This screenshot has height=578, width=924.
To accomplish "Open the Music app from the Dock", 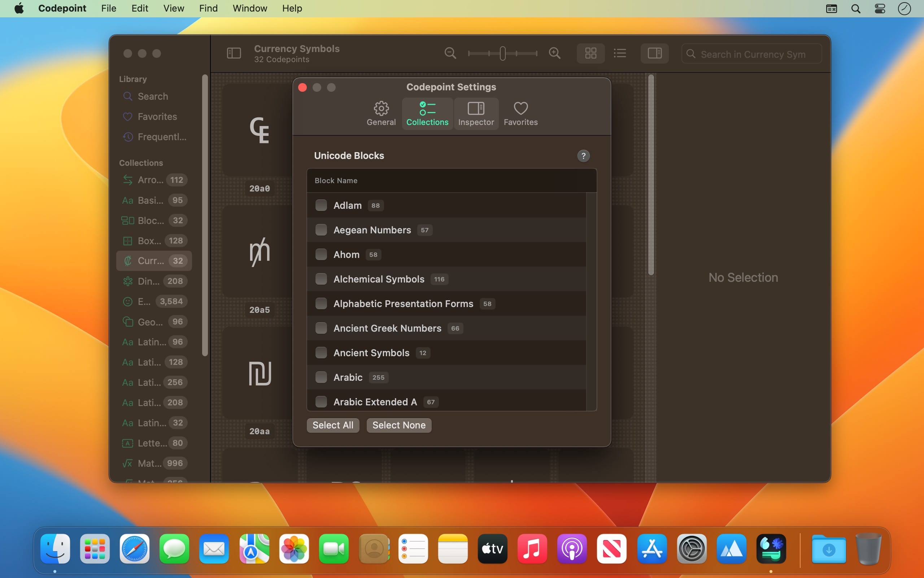I will [532, 549].
